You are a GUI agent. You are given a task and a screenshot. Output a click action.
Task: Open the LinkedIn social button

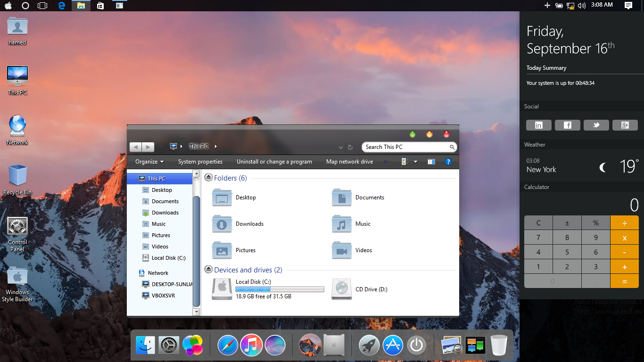(x=539, y=125)
